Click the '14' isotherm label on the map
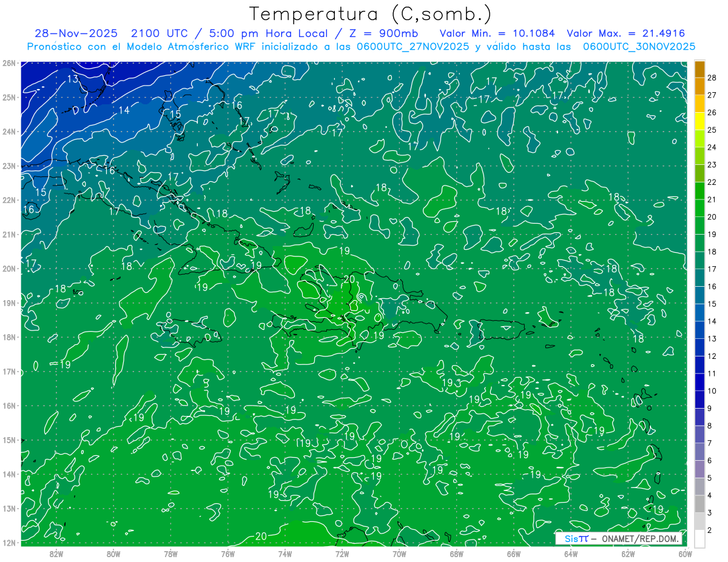 124,110
